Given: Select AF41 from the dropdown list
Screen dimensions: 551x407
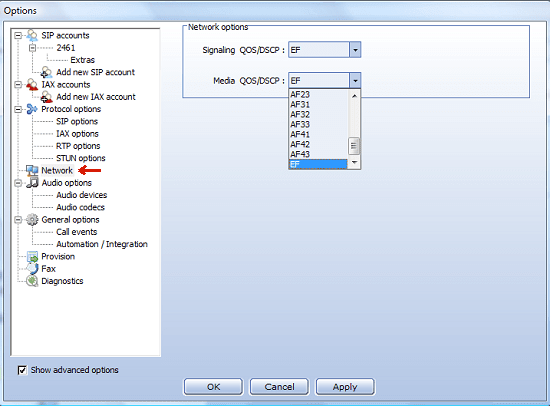Looking at the screenshot, I should [318, 135].
